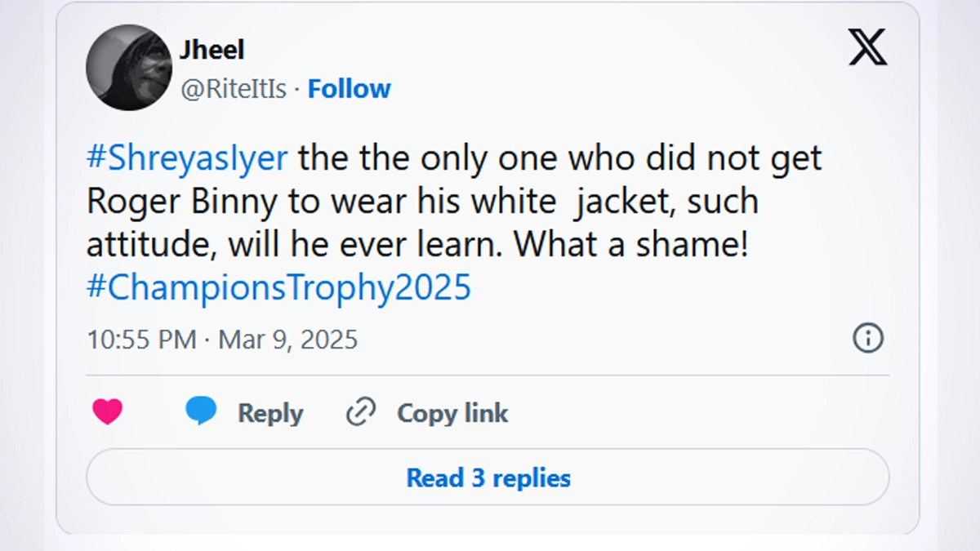This screenshot has height=551, width=980.
Task: Click the Copy link text
Action: pos(452,413)
